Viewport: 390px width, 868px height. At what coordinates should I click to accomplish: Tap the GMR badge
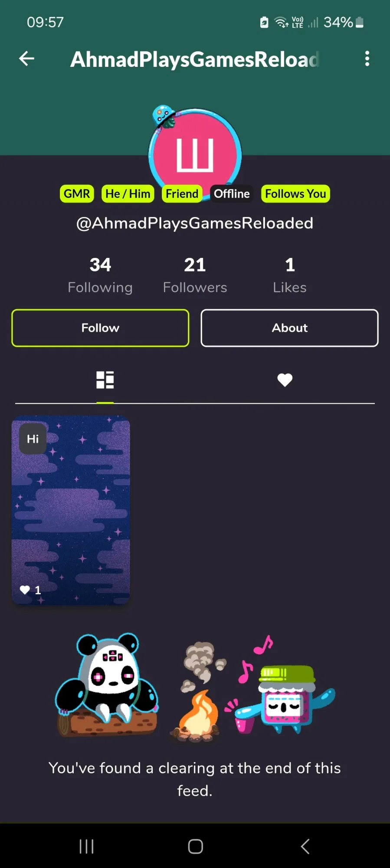tap(77, 194)
